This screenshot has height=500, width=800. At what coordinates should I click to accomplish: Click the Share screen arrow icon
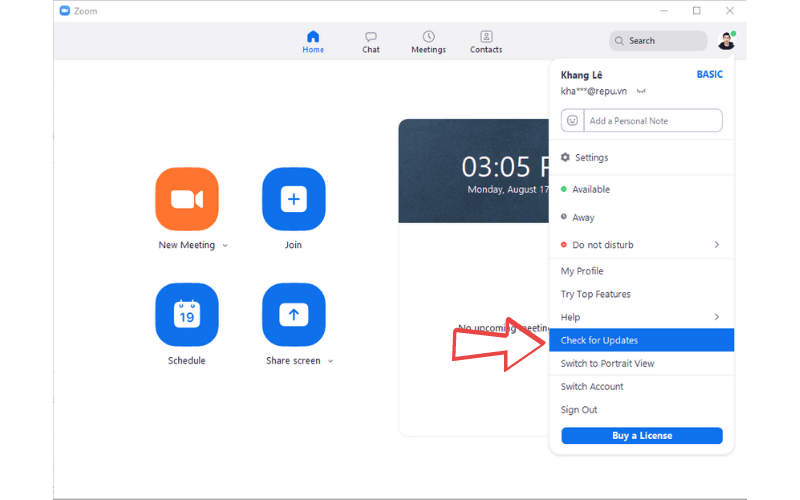click(x=293, y=315)
